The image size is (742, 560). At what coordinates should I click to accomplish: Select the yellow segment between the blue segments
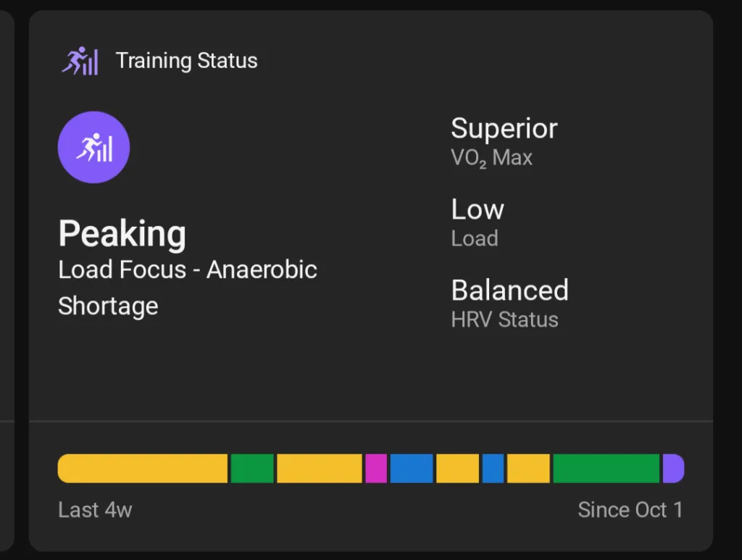click(457, 469)
